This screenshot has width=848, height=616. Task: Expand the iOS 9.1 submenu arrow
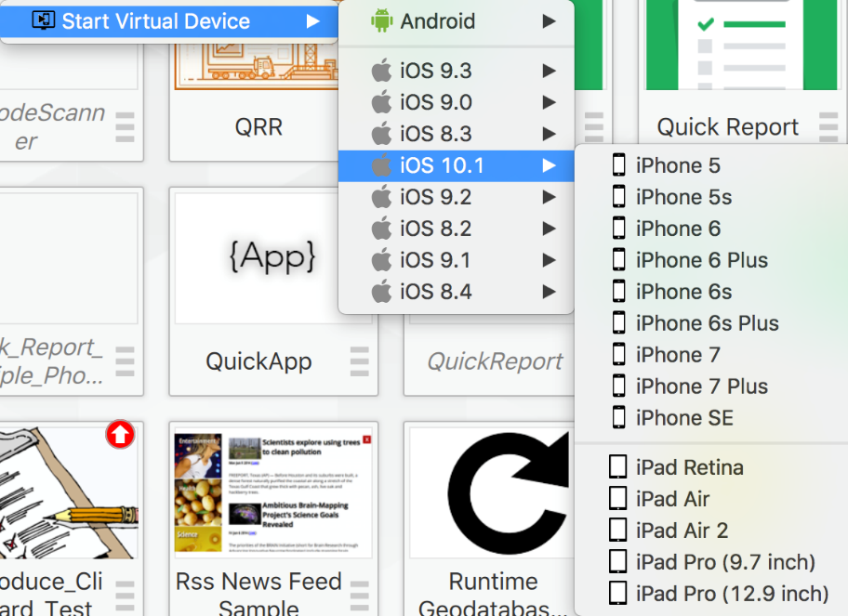pos(549,260)
